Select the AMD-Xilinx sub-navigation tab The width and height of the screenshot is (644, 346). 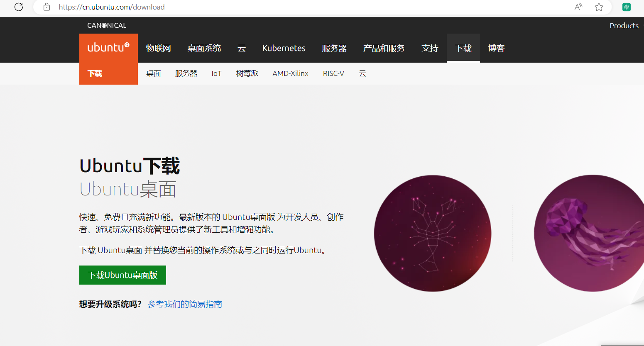click(x=290, y=73)
